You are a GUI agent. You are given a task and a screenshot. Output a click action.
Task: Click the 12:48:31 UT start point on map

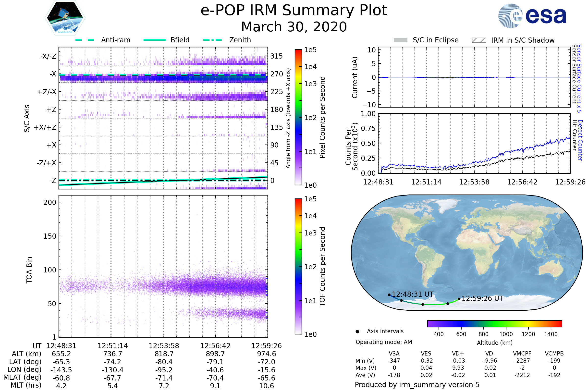click(x=389, y=295)
